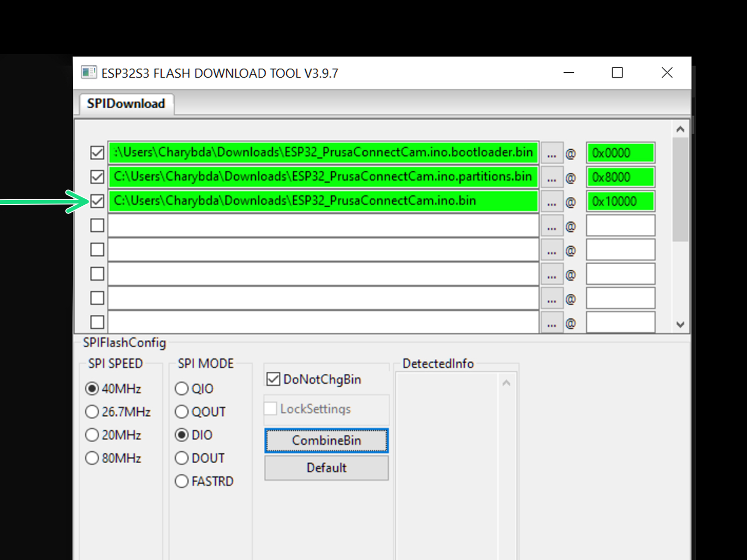The image size is (747, 560).
Task: Close the Flash Download Tool window
Action: [x=667, y=73]
